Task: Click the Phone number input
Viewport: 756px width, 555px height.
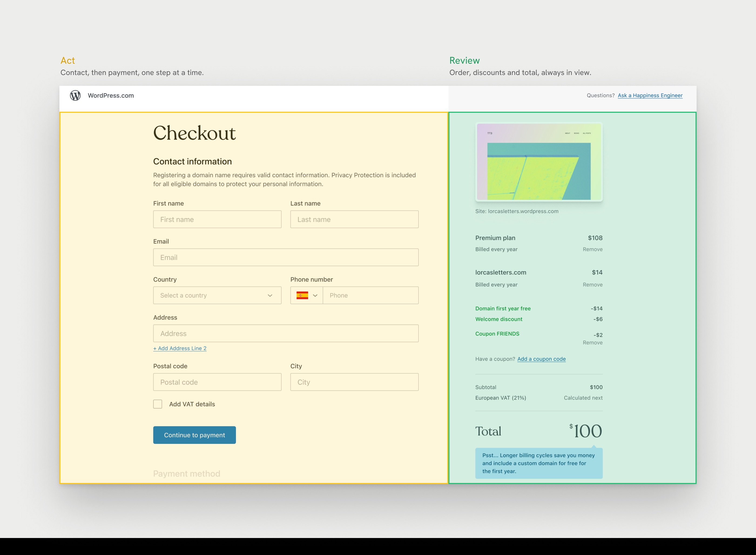Action: click(x=370, y=295)
